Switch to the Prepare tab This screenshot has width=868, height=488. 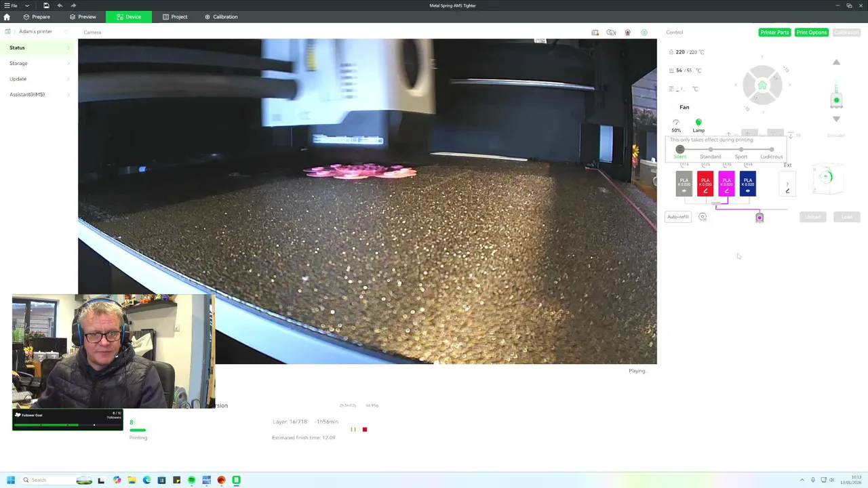(x=37, y=17)
